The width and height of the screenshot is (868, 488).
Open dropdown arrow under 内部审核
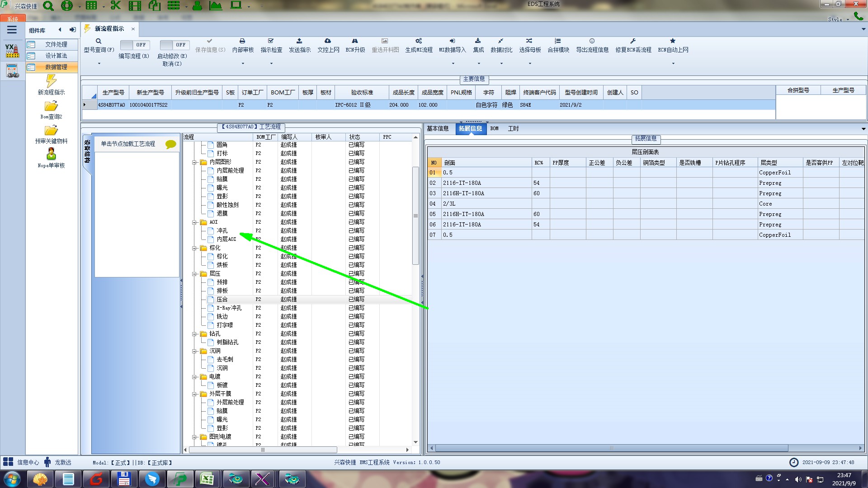pyautogui.click(x=243, y=63)
